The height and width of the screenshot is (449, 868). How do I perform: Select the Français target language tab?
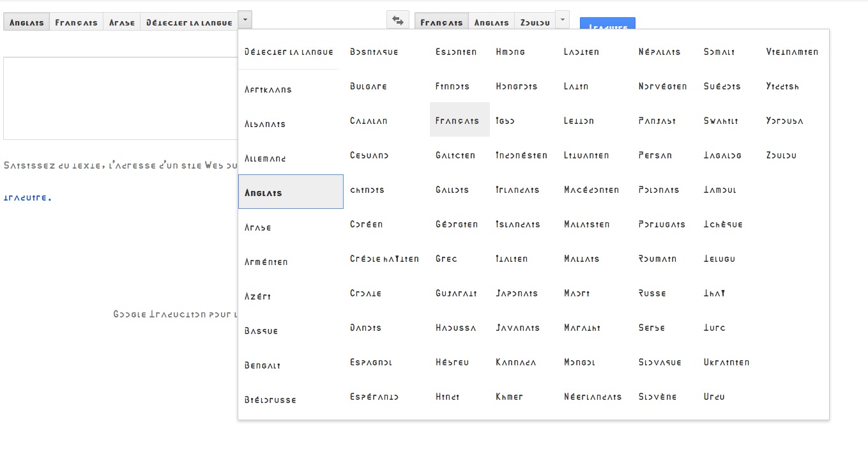441,22
